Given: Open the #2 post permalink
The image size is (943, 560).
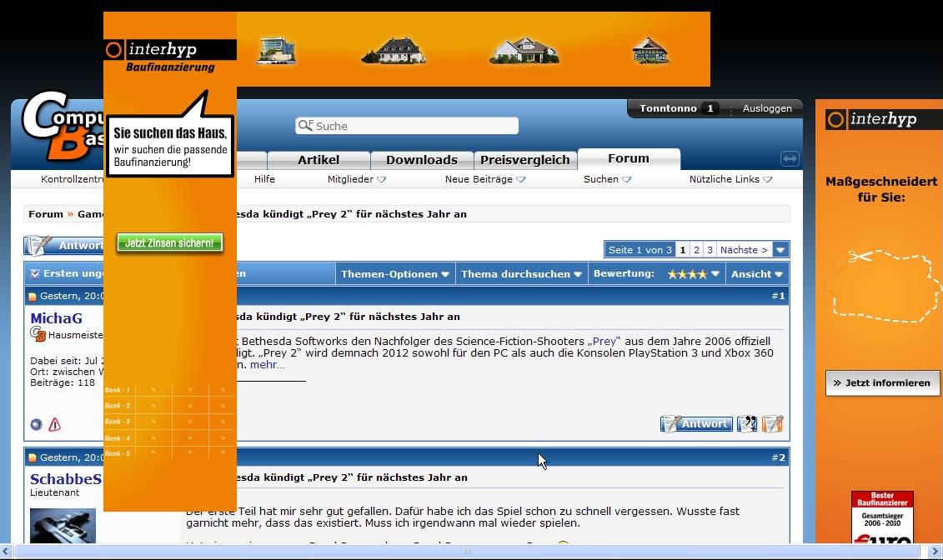Looking at the screenshot, I should click(x=778, y=457).
